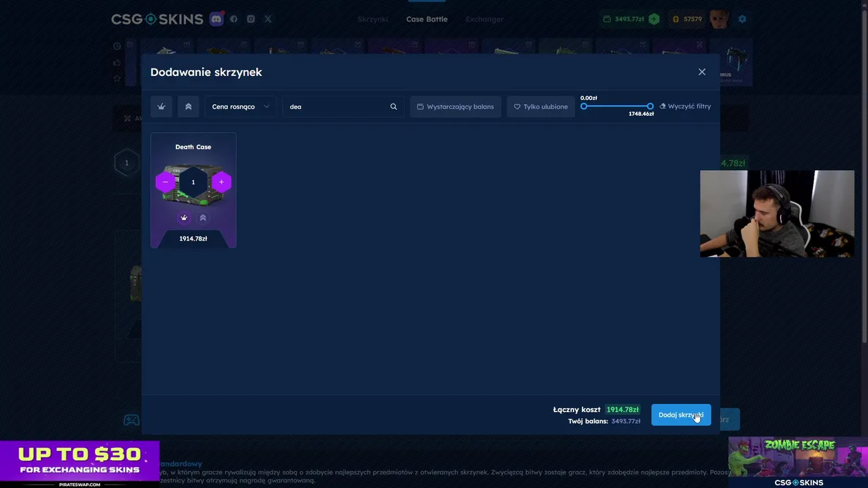
Task: Click the Dodaj skrzynki button
Action: (x=681, y=415)
